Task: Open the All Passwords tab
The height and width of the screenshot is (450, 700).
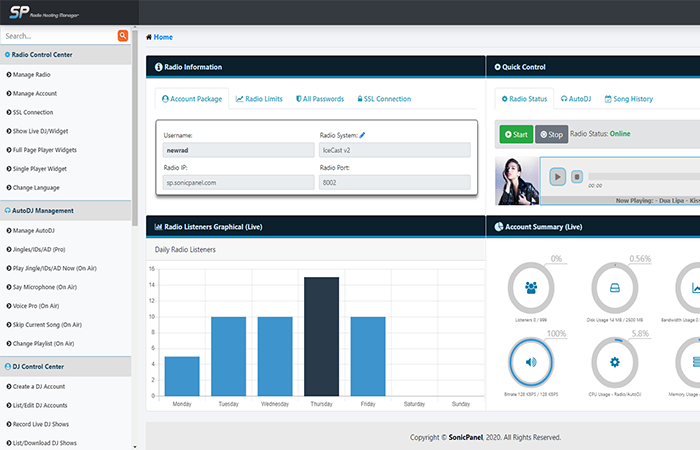Action: click(x=322, y=99)
